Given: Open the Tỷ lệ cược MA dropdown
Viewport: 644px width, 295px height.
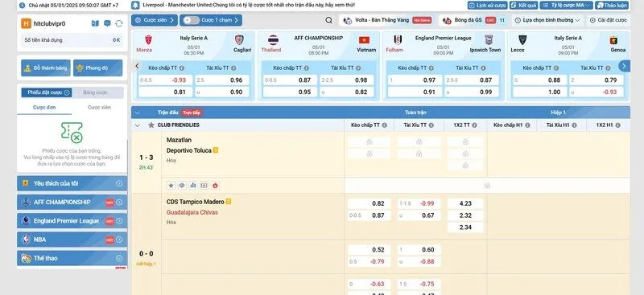Looking at the screenshot, I should coord(567,6).
